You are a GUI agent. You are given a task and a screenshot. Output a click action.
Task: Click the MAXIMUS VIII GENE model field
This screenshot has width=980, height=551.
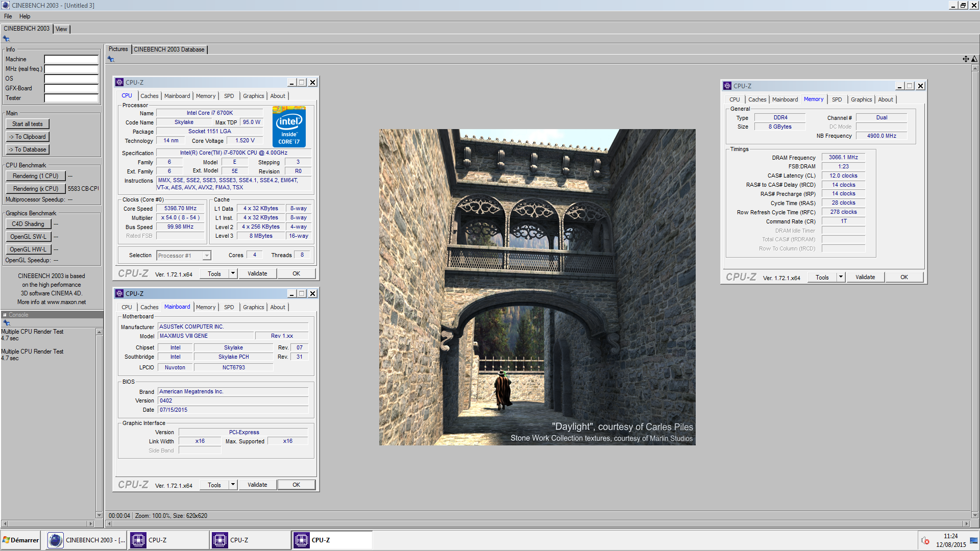pos(206,336)
